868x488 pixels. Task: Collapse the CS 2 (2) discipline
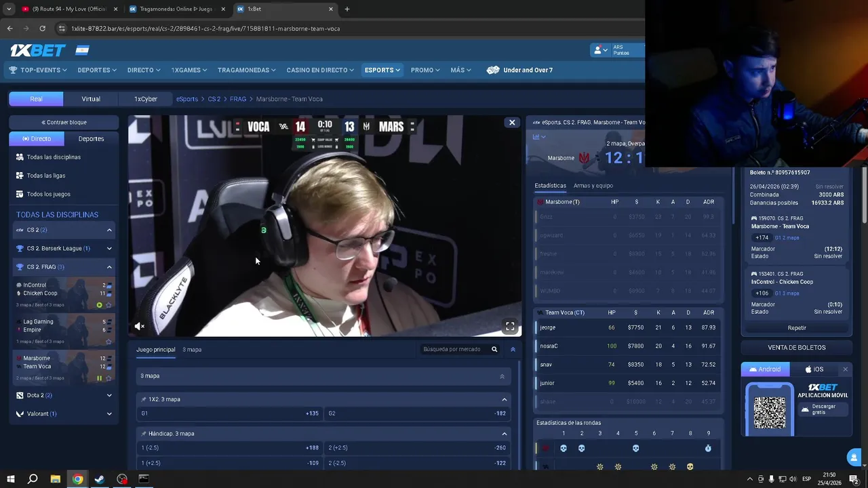[x=109, y=230]
